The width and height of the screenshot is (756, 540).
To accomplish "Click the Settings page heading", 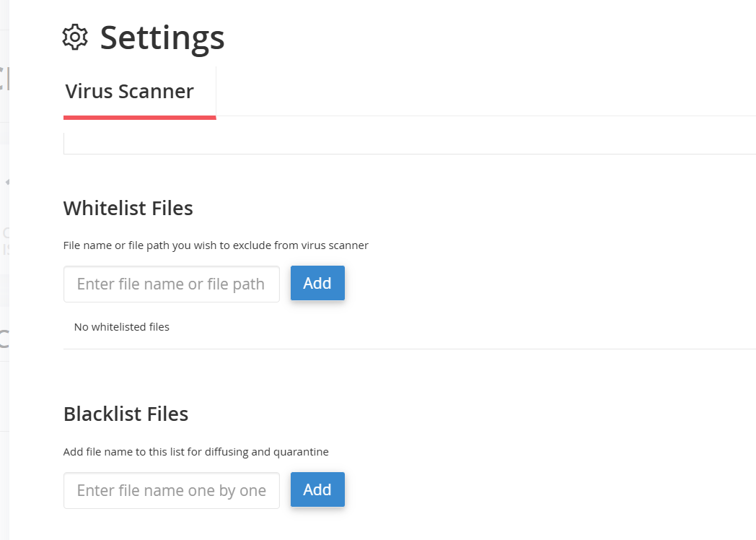I will [162, 38].
